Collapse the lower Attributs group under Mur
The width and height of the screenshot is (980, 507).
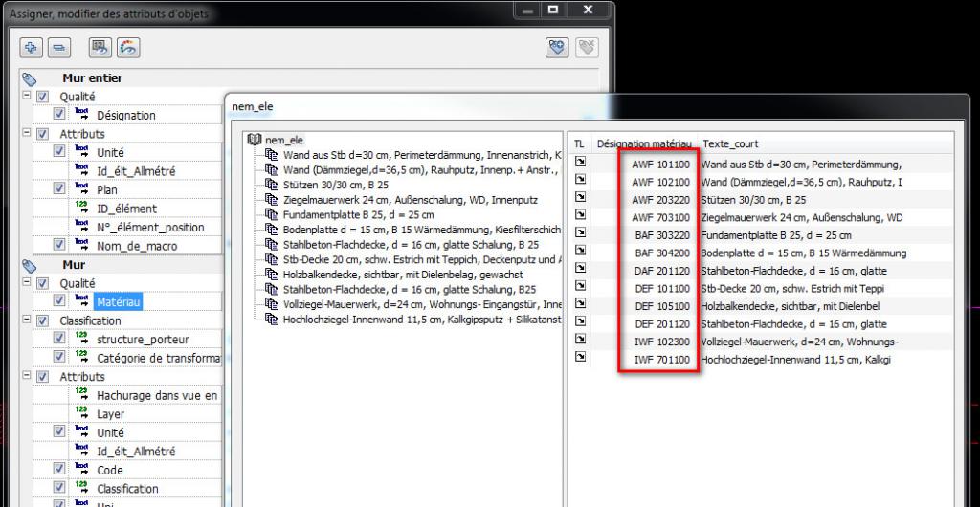click(x=26, y=376)
